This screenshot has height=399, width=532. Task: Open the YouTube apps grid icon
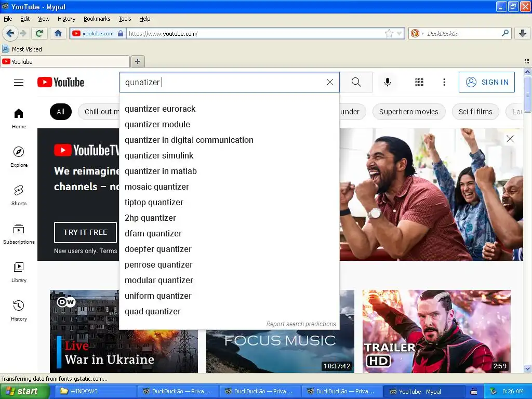pyautogui.click(x=419, y=82)
